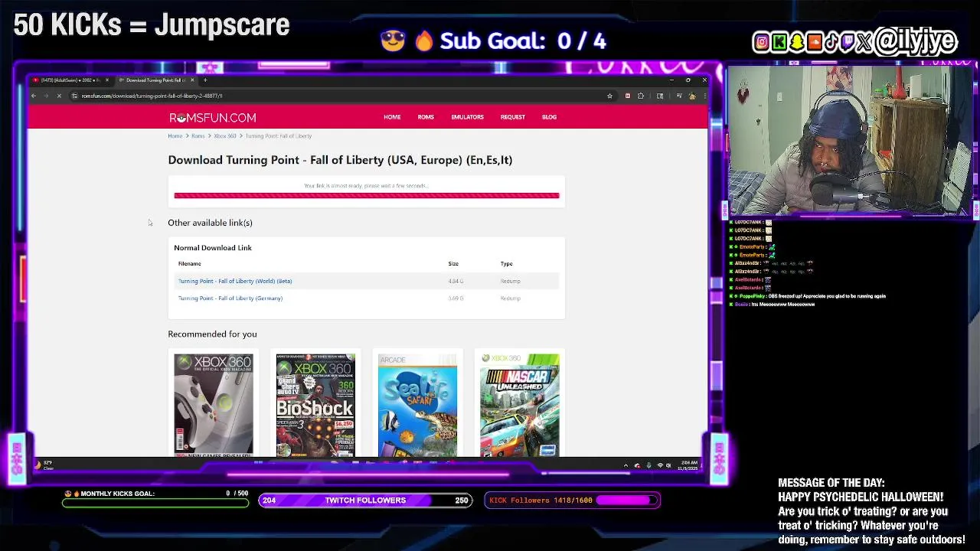Viewport: 980px width, 551px height.
Task: Stop page loading with the X button
Action: tap(59, 96)
